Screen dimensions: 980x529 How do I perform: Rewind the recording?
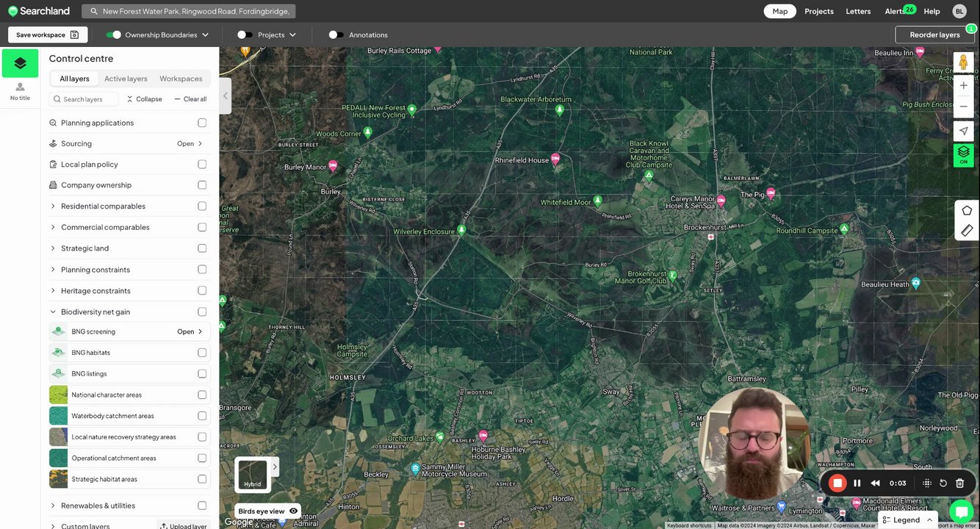click(875, 483)
